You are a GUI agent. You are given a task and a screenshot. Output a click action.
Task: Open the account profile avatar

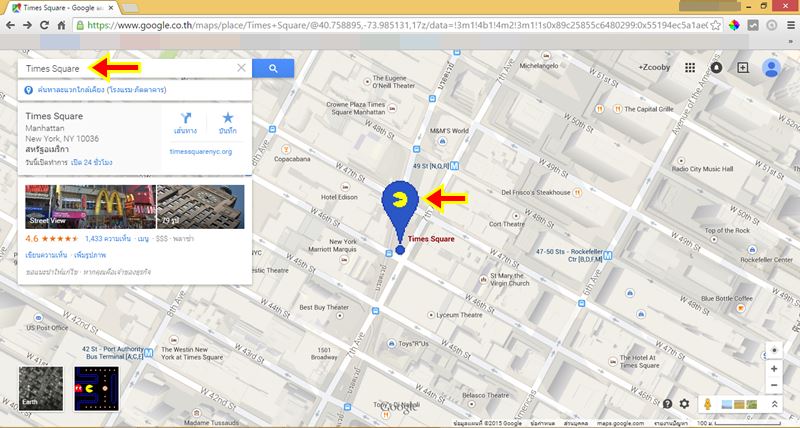[771, 67]
